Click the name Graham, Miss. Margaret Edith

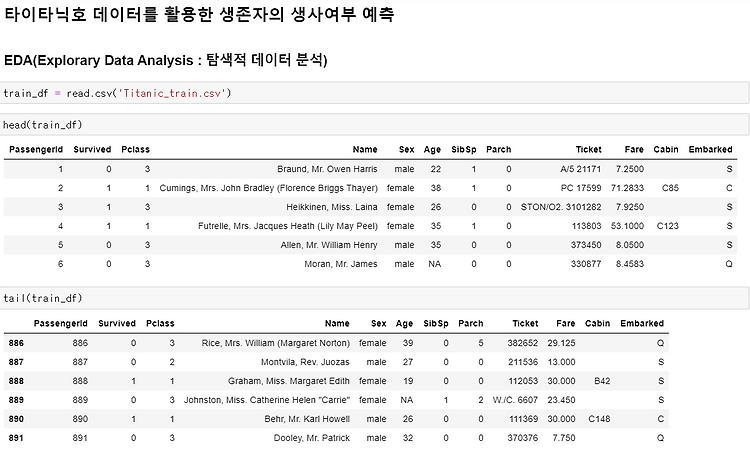coord(288,381)
